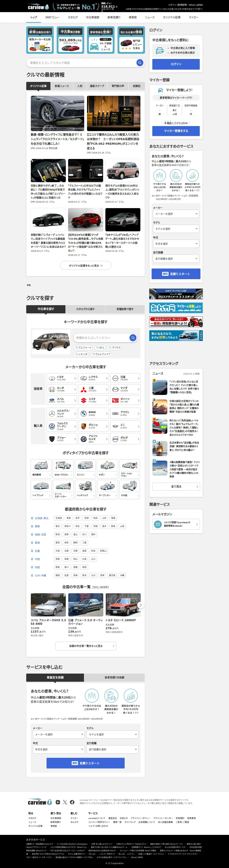The height and width of the screenshot is (868, 229).
Task: Click the blue ログイン button
Action: click(x=176, y=64)
